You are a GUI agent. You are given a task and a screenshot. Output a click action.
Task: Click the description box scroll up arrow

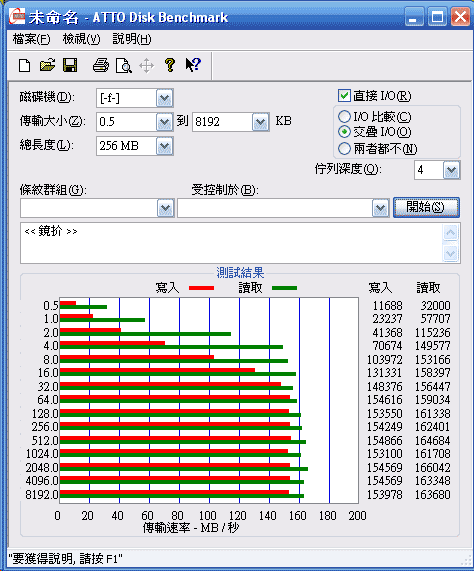coord(451,232)
